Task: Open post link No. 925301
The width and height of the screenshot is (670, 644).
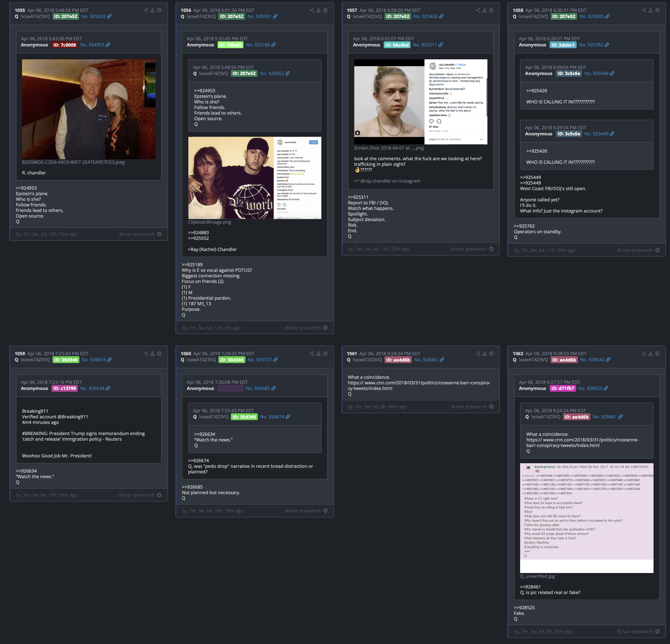Action: [x=259, y=16]
